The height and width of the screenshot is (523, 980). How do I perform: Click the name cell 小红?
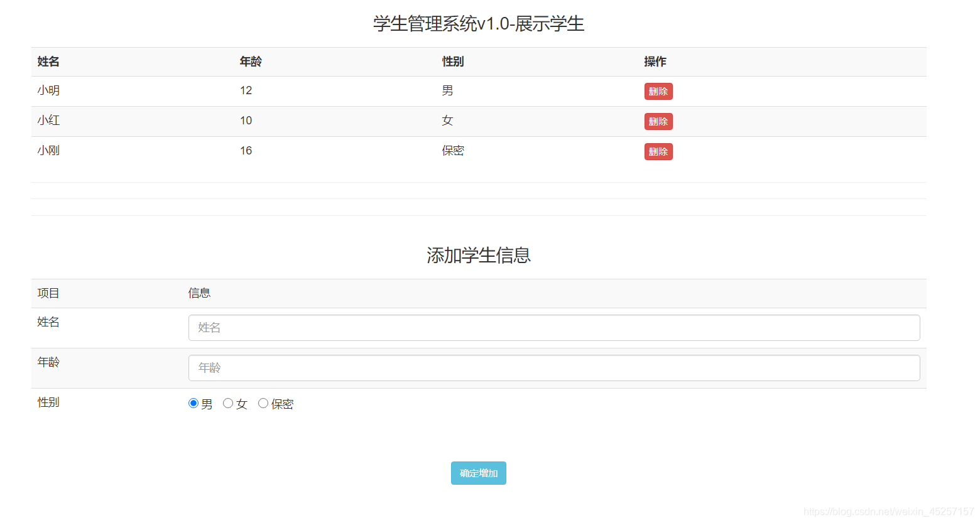[x=48, y=121]
